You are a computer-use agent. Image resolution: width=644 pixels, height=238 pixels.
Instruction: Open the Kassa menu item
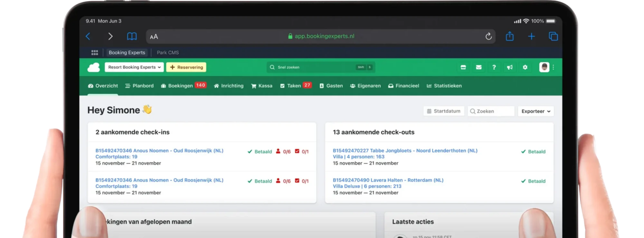(262, 86)
